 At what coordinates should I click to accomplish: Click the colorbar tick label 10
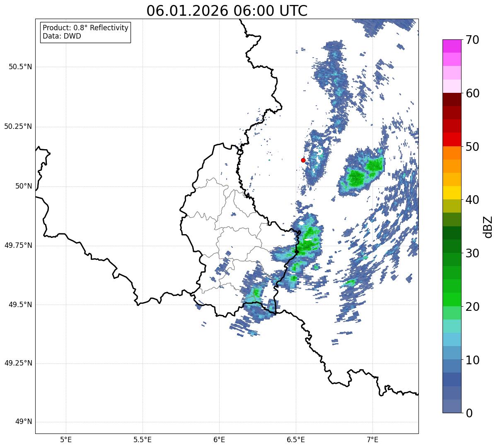click(472, 360)
